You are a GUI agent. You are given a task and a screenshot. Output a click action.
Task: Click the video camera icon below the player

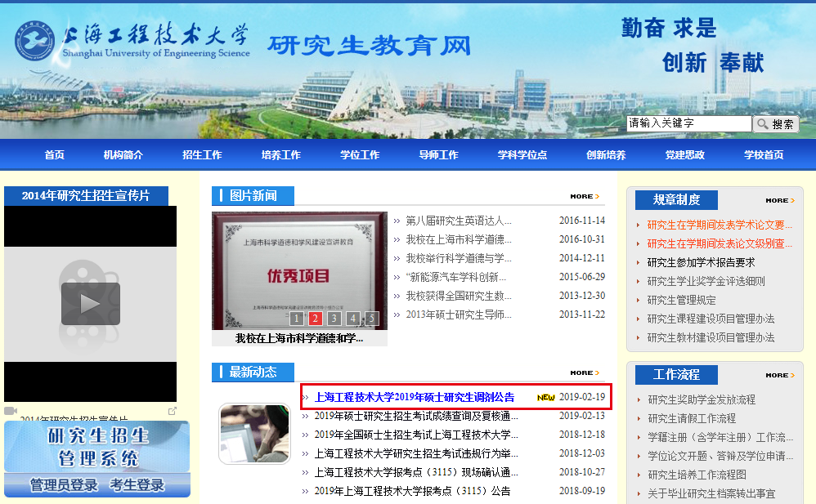[11, 411]
